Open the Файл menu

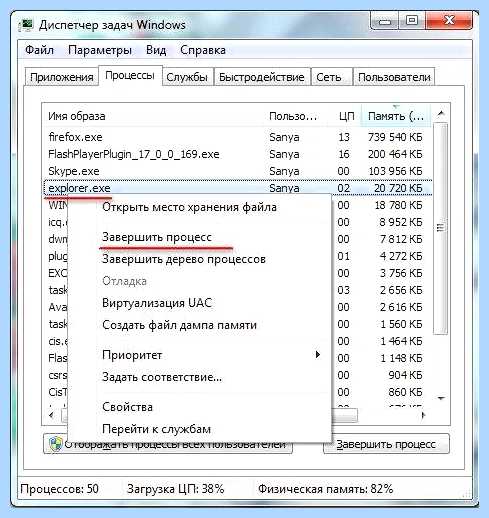(x=39, y=50)
